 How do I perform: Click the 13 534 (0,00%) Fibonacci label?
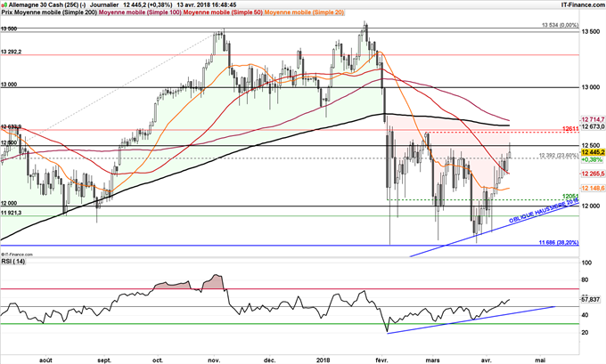coord(560,25)
